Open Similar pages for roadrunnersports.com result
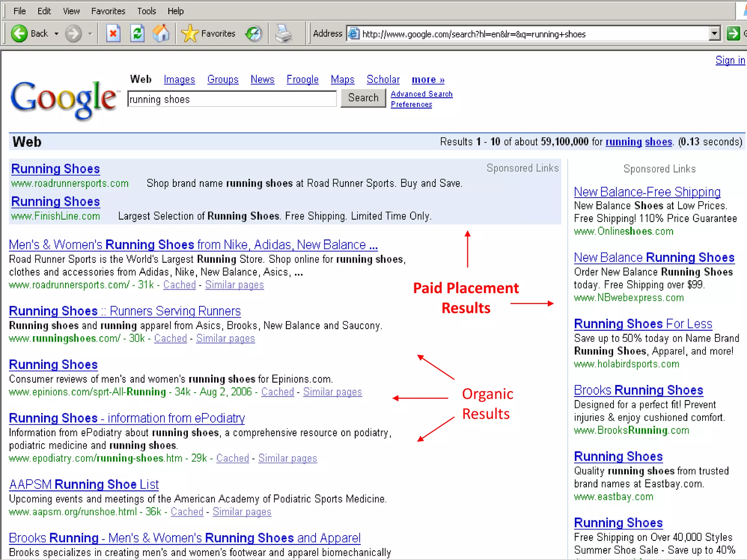Screen dimensions: 747x560 click(235, 285)
